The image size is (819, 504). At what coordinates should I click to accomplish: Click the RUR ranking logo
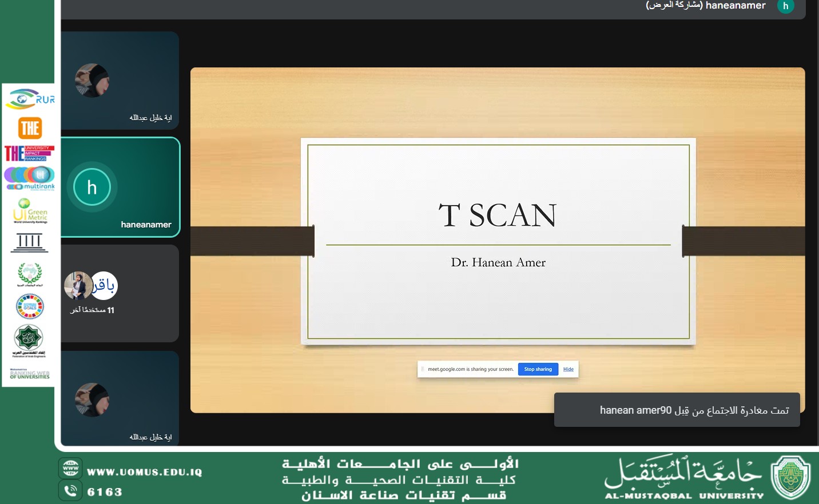(30, 99)
